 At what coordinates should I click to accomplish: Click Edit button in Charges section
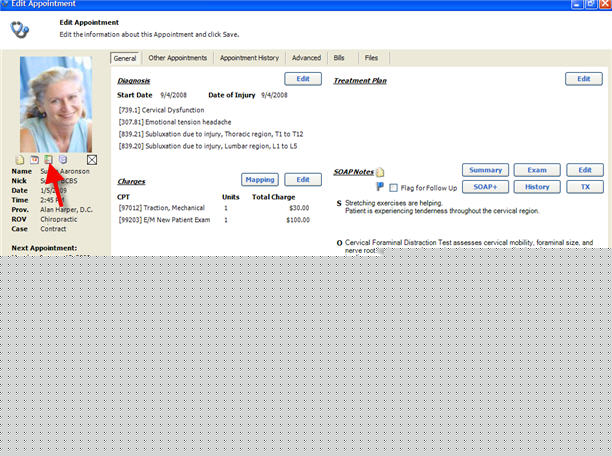pyautogui.click(x=303, y=180)
